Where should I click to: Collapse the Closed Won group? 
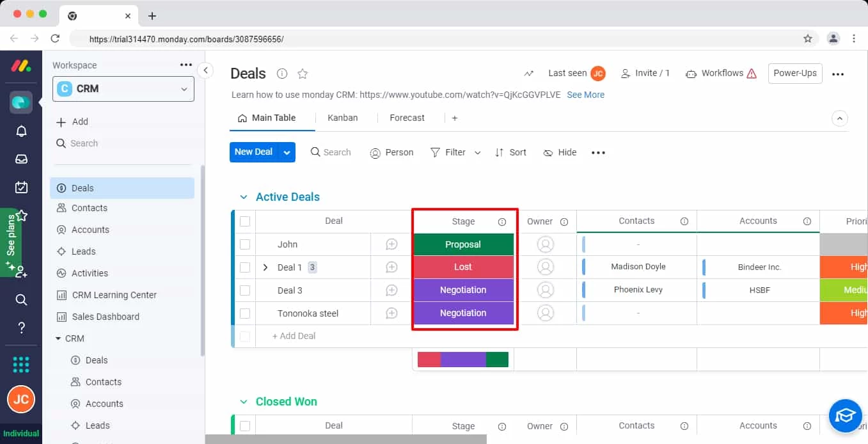pyautogui.click(x=243, y=402)
